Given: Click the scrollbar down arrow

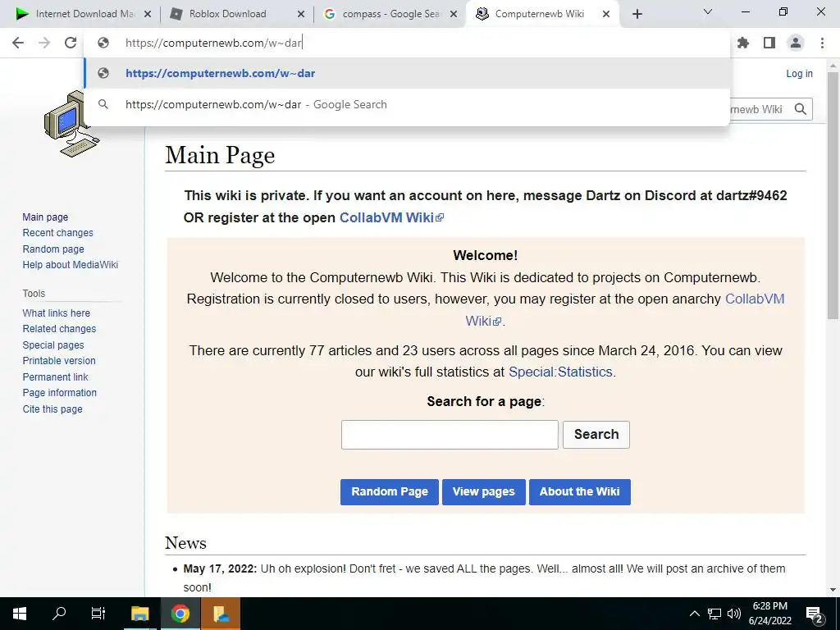Looking at the screenshot, I should tap(833, 589).
